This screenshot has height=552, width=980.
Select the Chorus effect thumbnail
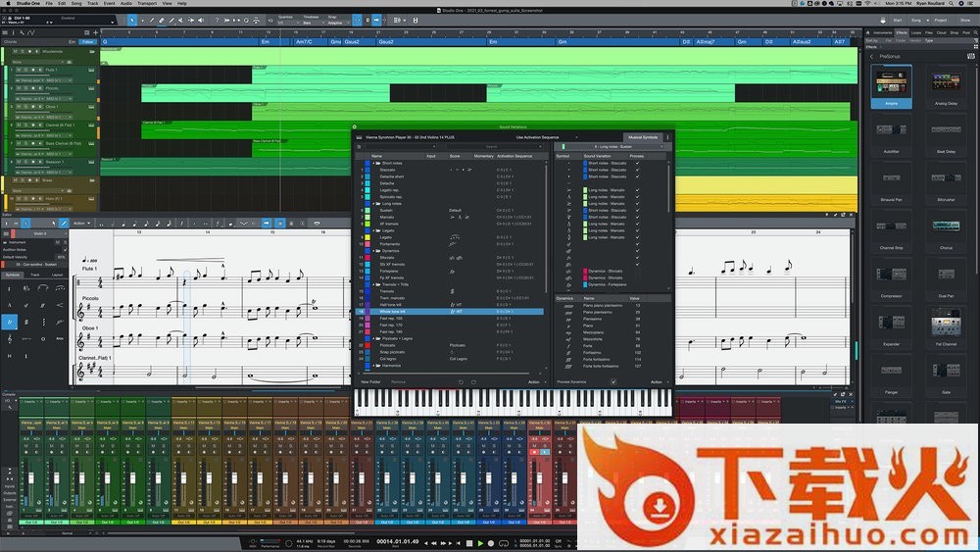[x=947, y=231]
